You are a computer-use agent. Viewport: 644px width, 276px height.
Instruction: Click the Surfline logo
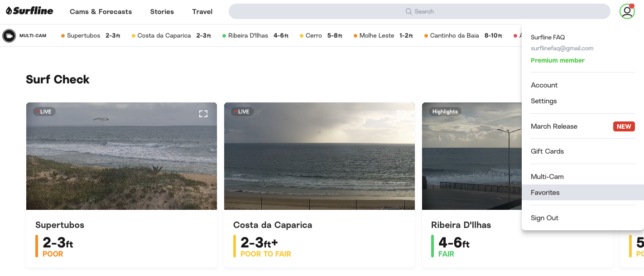[29, 11]
